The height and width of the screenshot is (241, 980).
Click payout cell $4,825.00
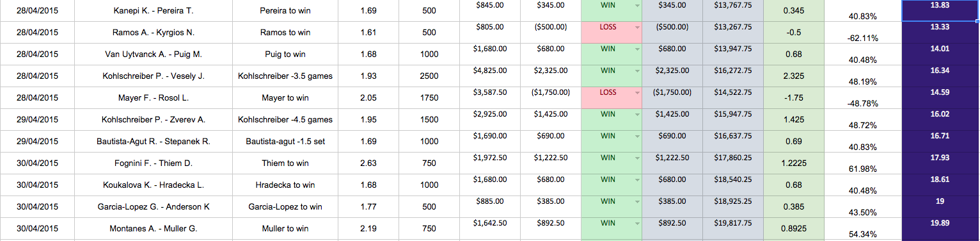[489, 76]
